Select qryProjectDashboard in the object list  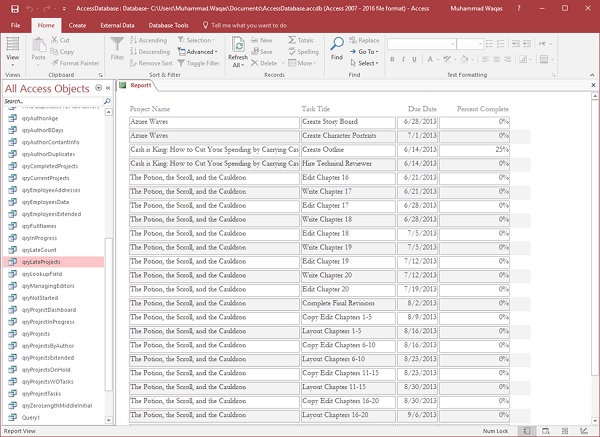[x=48, y=309]
